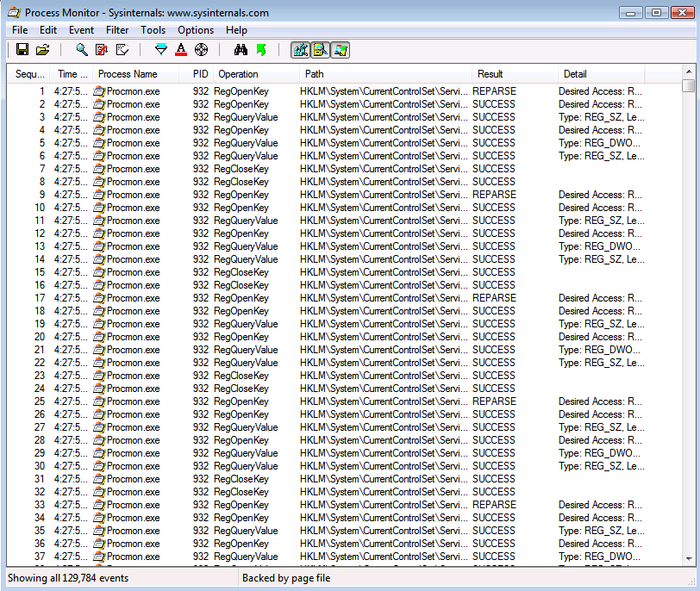Click Procmon.exe icon in sequence row 11
Image resolution: width=700 pixels, height=591 pixels.
pos(99,221)
